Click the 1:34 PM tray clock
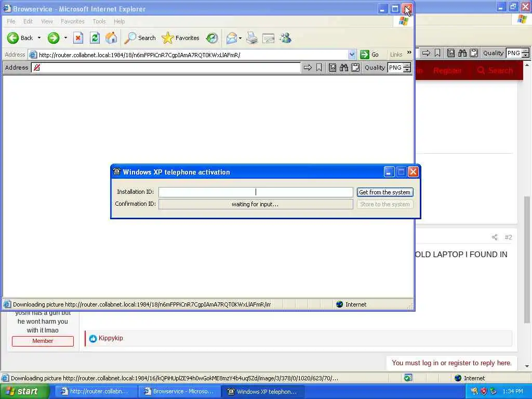 (513, 392)
